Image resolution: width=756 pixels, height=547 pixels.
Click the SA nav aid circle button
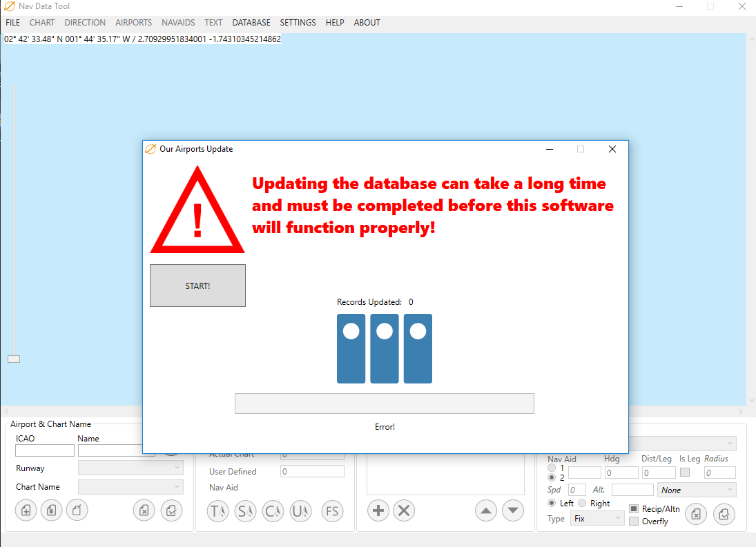click(245, 511)
